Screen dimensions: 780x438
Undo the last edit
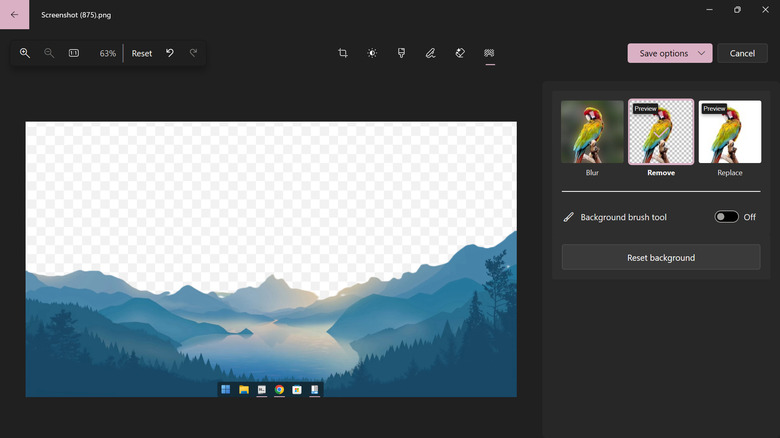[170, 53]
